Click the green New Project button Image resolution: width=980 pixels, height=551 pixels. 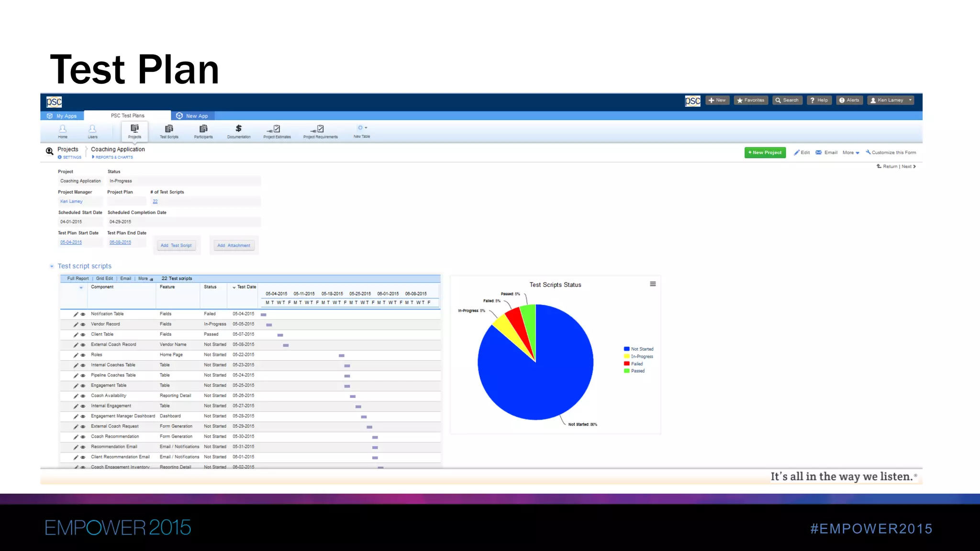point(765,153)
